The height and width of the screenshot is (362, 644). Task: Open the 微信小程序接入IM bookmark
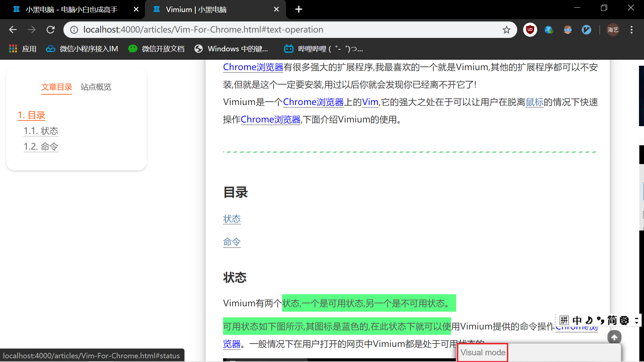click(x=82, y=49)
